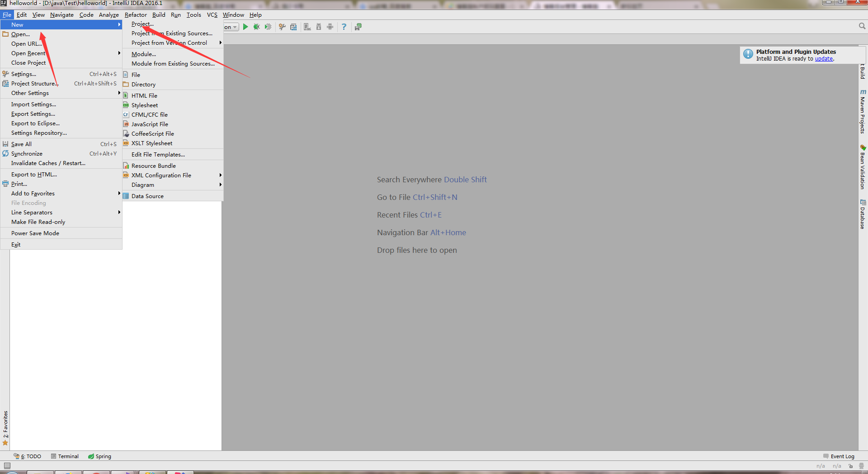Image resolution: width=868 pixels, height=474 pixels.
Task: Open the Analyze menu
Action: pyautogui.click(x=109, y=15)
